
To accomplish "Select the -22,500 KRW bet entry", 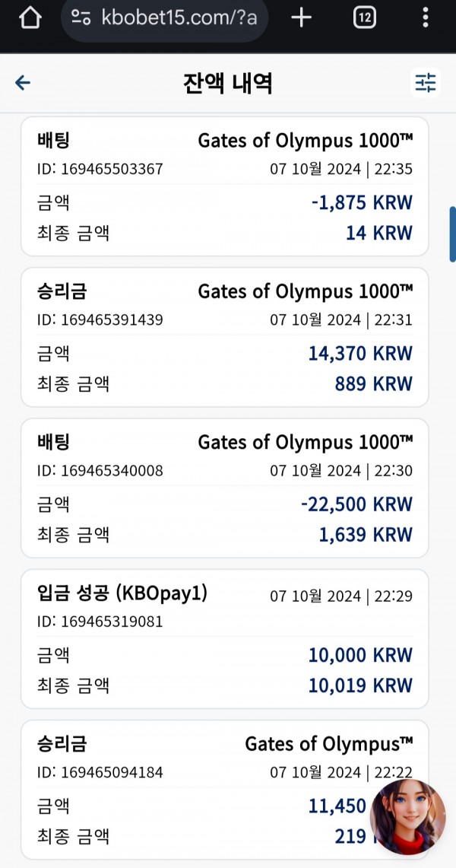I will (225, 488).
